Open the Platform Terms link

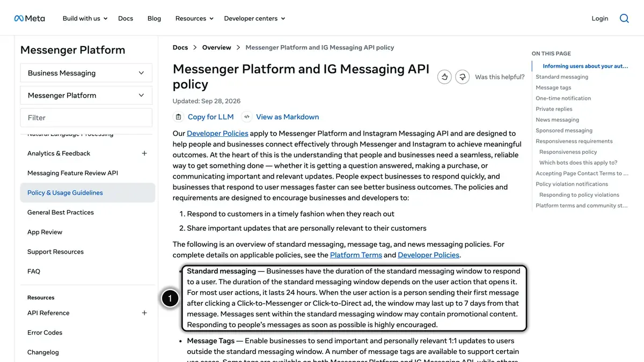click(x=356, y=255)
